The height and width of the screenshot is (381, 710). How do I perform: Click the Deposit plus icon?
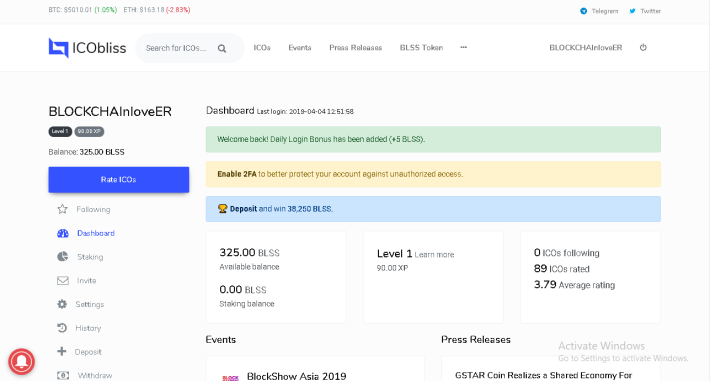pyautogui.click(x=62, y=351)
